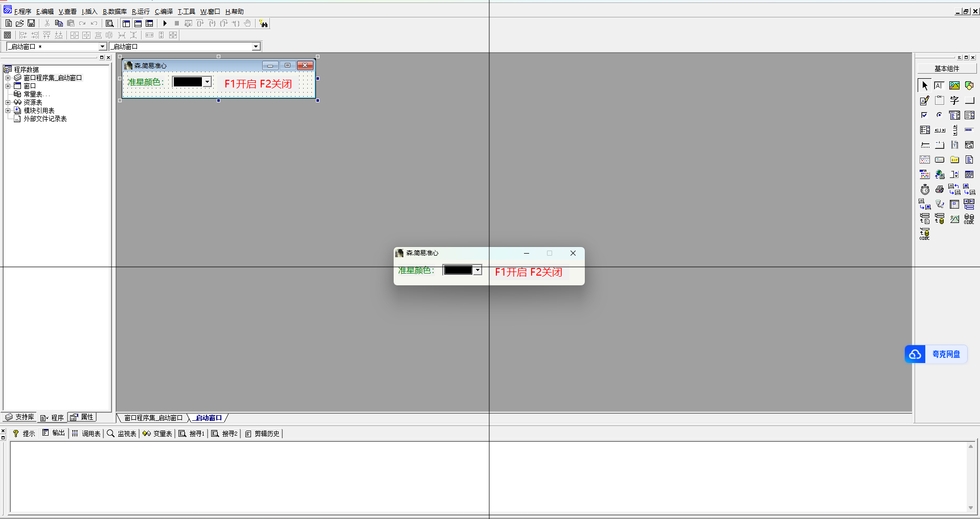Click the binoculars help-search toolbar icon
The image size is (980, 519).
[x=263, y=24]
